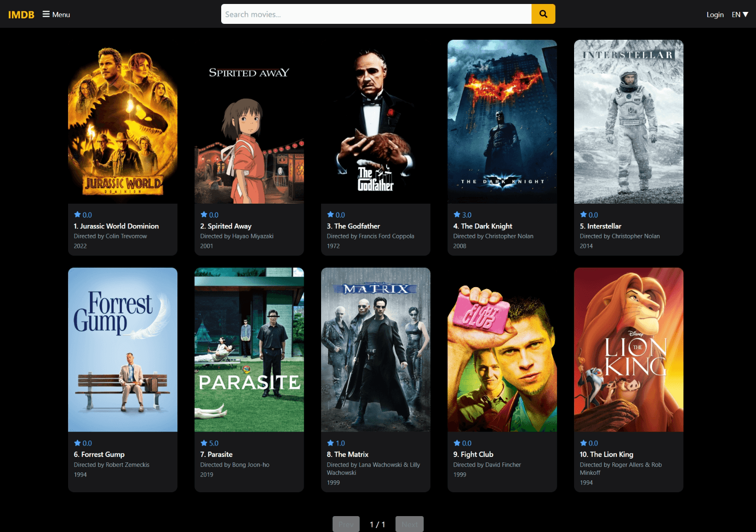The image size is (756, 532).
Task: Click the star icon for Forrest Gump
Action: [78, 443]
